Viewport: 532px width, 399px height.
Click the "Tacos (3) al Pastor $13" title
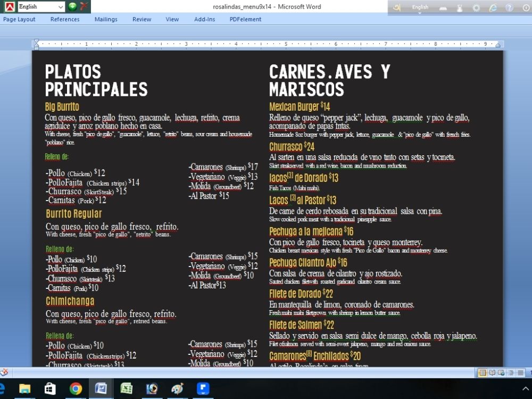303,200
